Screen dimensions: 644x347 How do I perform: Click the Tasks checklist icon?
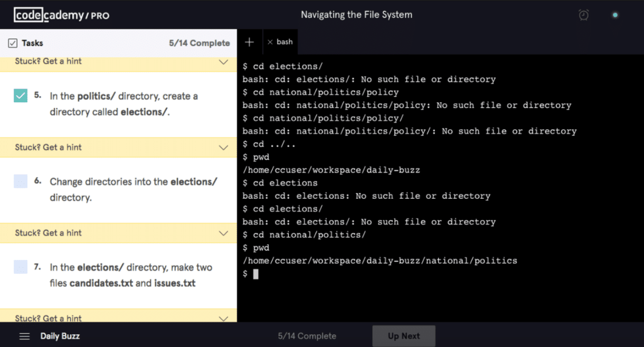click(13, 43)
